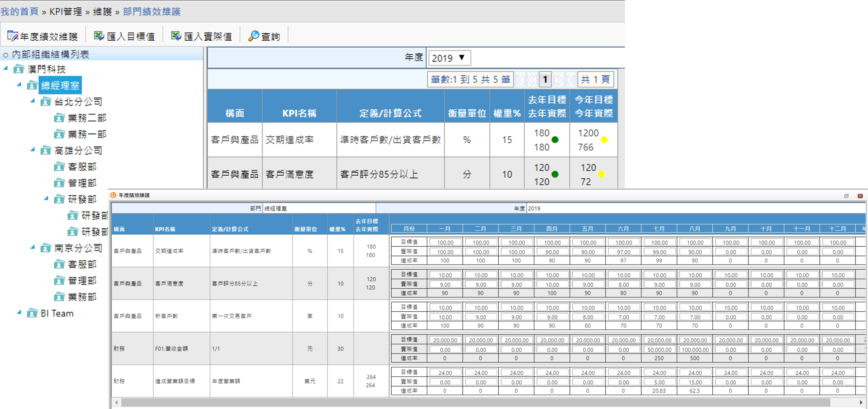Expand the BI Team tree node
Image resolution: width=868 pixels, height=409 pixels.
[19, 312]
